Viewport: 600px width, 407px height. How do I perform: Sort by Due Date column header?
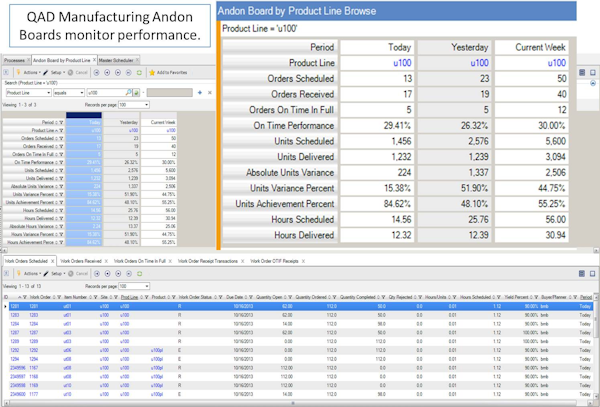[x=235, y=297]
